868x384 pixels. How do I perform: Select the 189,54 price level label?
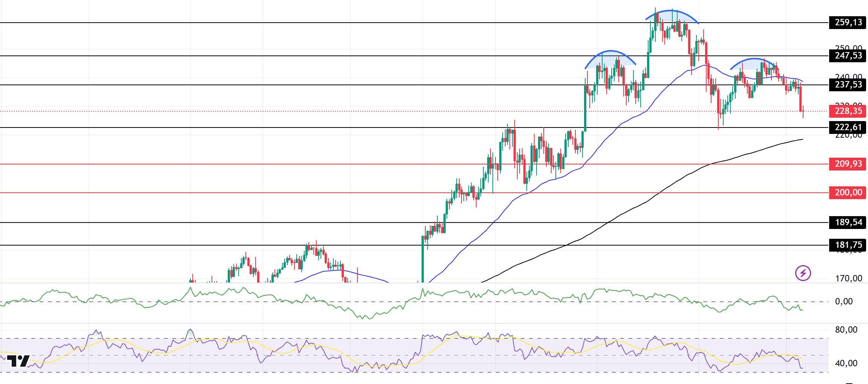click(x=848, y=223)
